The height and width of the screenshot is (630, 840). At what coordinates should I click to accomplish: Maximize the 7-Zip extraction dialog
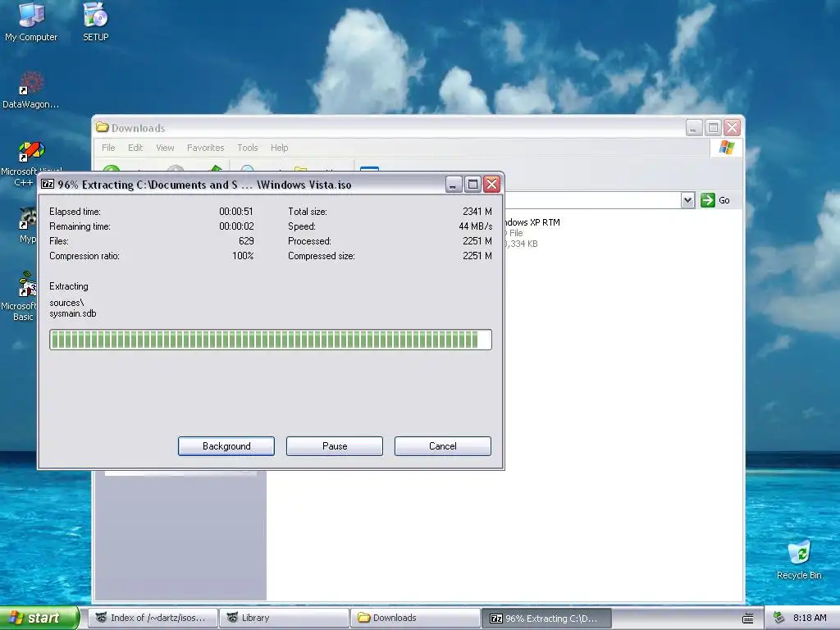pos(472,185)
